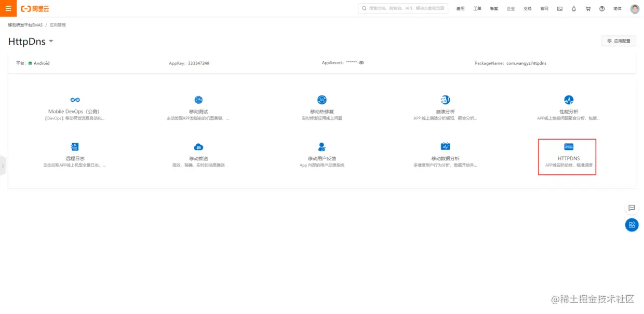Screen dimensions: 644x314
Task: Click the 崩溃分析 title text
Action: [x=445, y=112]
